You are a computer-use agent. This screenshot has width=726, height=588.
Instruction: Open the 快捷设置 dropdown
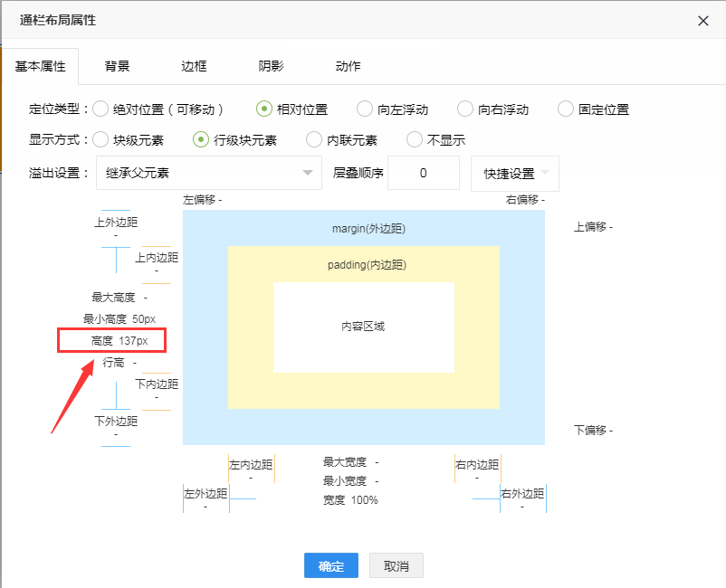coord(514,173)
